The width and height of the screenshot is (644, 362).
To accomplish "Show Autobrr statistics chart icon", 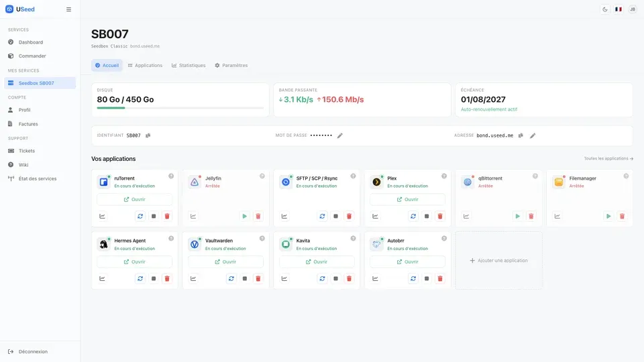I will pyautogui.click(x=376, y=279).
